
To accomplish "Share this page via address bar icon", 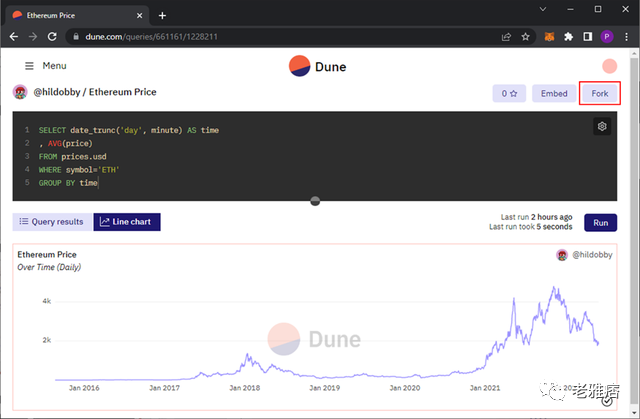I will pyautogui.click(x=505, y=37).
